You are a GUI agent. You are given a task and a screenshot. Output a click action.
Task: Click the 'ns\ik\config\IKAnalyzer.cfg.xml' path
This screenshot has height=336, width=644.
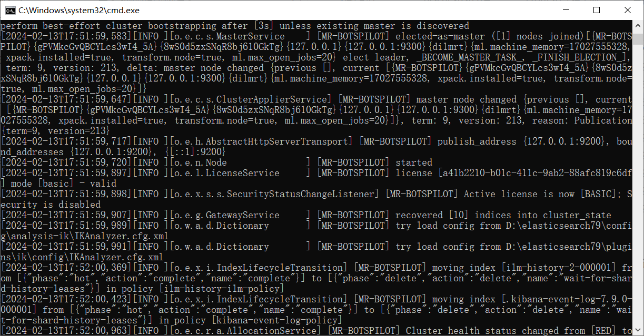click(x=82, y=257)
